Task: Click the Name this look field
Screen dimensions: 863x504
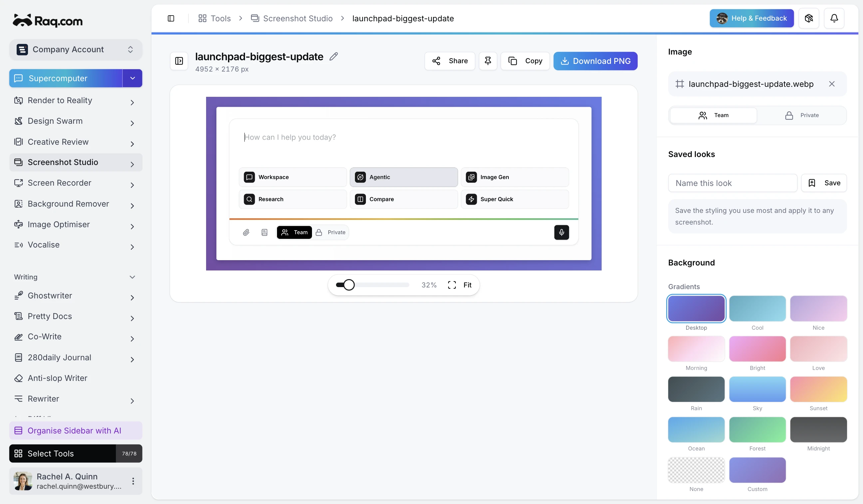Action: click(x=732, y=183)
